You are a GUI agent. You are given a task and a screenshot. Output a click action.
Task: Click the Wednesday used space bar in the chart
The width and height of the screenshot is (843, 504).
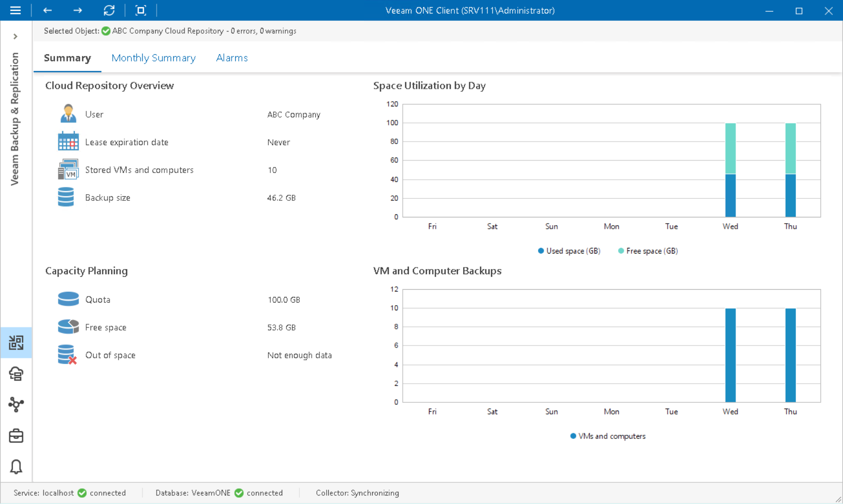729,196
